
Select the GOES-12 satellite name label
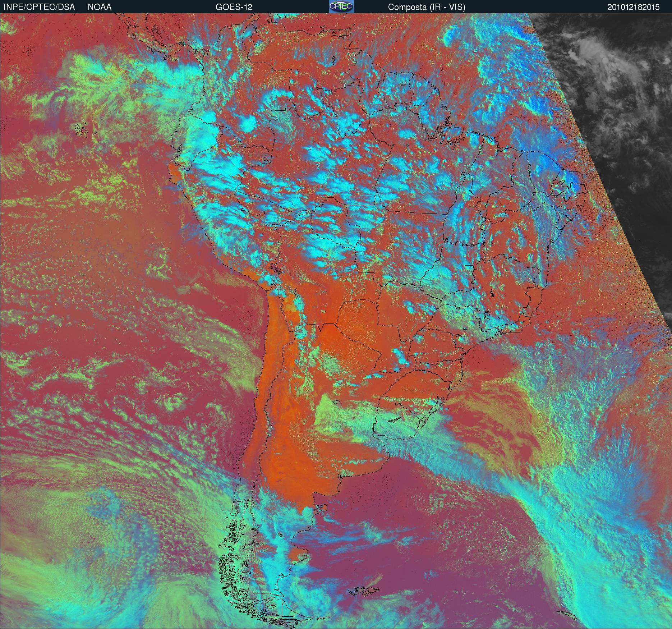coord(234,7)
